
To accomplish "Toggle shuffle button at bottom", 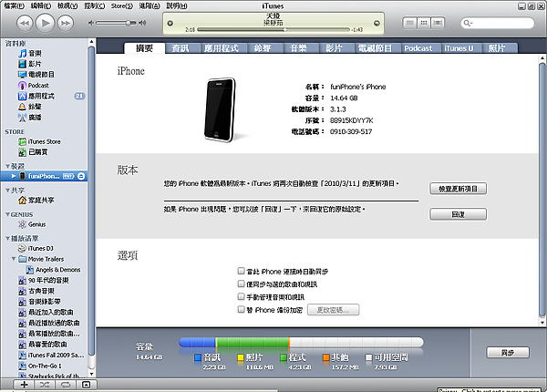I will click(45, 385).
